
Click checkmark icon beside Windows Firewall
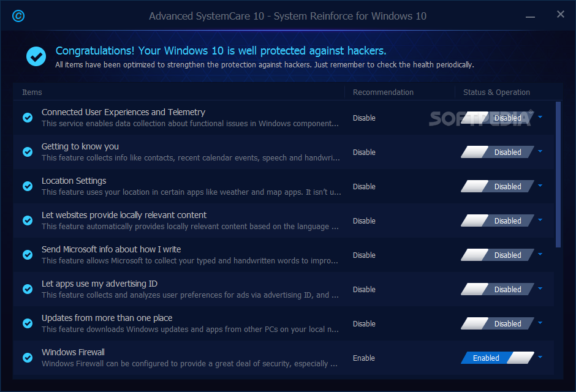pos(28,358)
